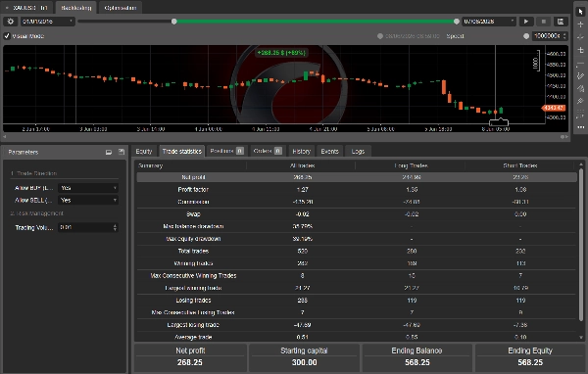
Task: Open the Equity tab
Action: 144,151
